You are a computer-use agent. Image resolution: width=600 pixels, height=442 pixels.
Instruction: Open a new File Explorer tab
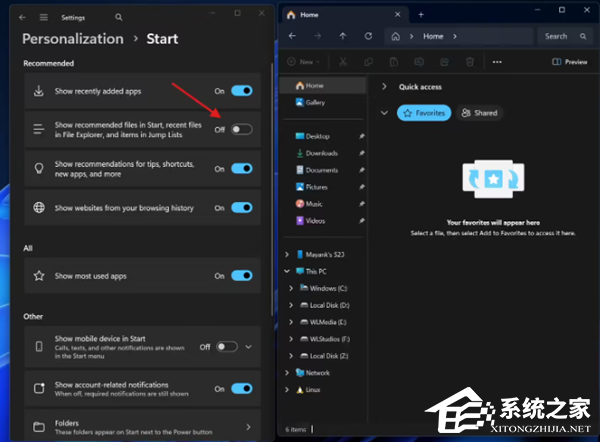pyautogui.click(x=421, y=15)
